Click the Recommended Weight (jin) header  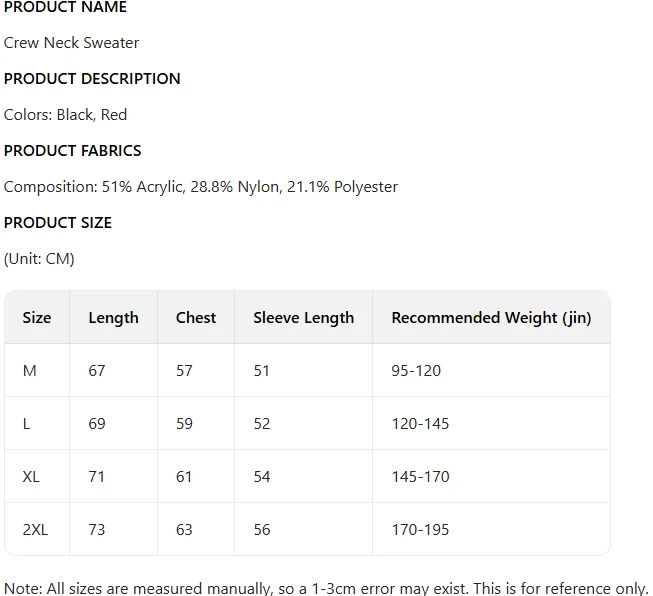(491, 318)
